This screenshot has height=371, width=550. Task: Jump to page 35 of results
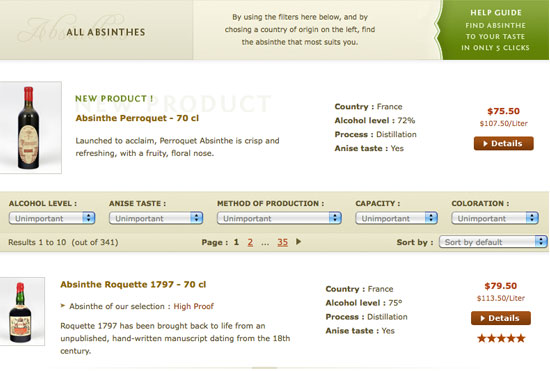pos(282,242)
